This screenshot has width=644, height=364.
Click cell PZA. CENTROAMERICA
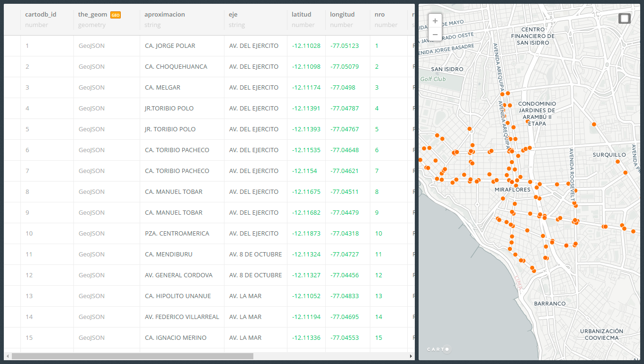coord(177,234)
